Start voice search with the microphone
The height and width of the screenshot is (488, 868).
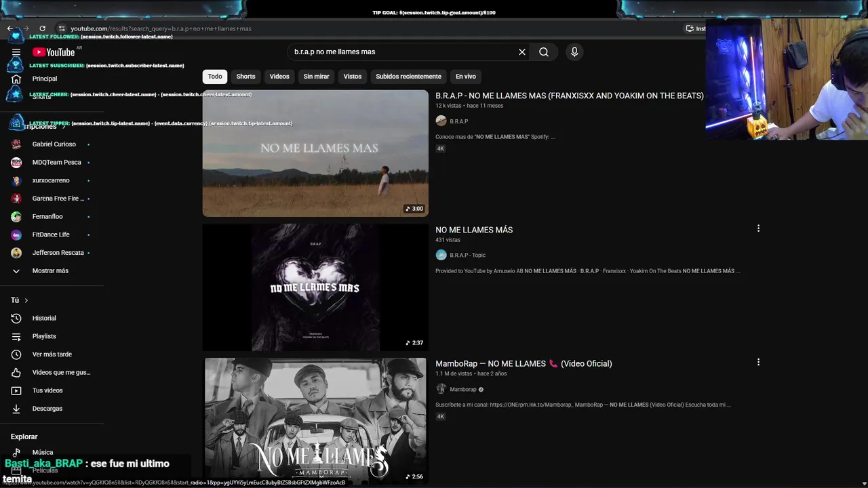coord(574,52)
